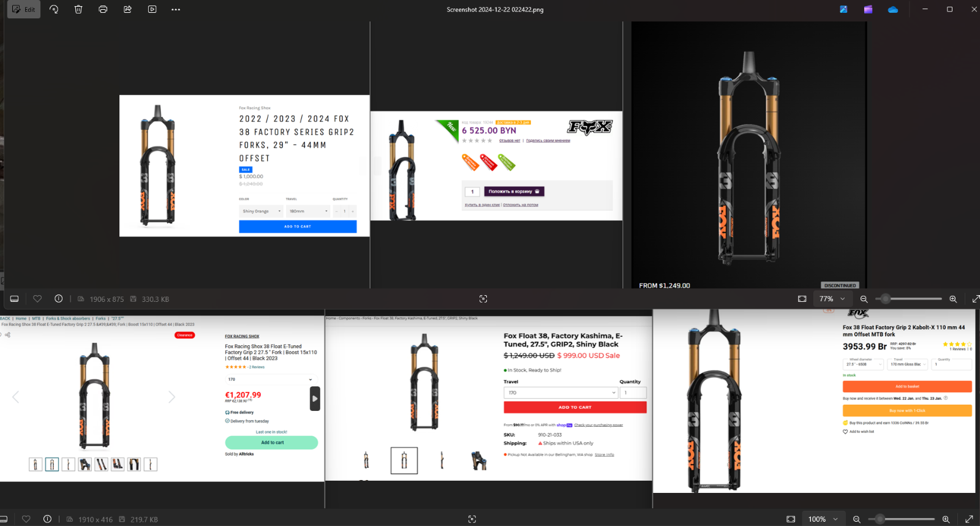Open the Microsoft Designer icon in the title bar

tap(843, 9)
